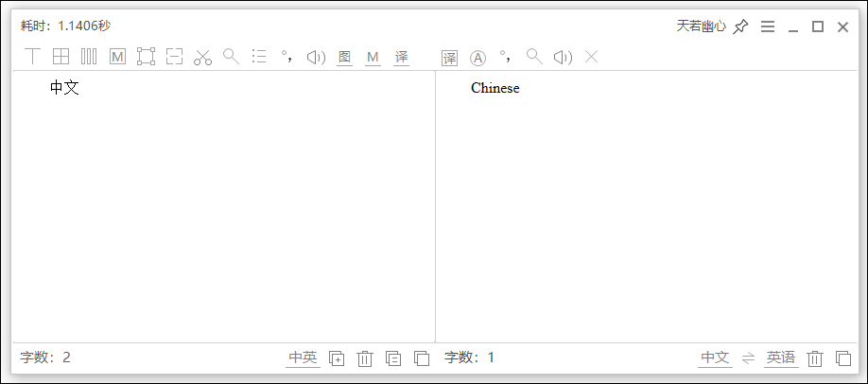Screen dimensions: 868x384
Task: Select the bounding box handles icon
Action: tap(147, 57)
